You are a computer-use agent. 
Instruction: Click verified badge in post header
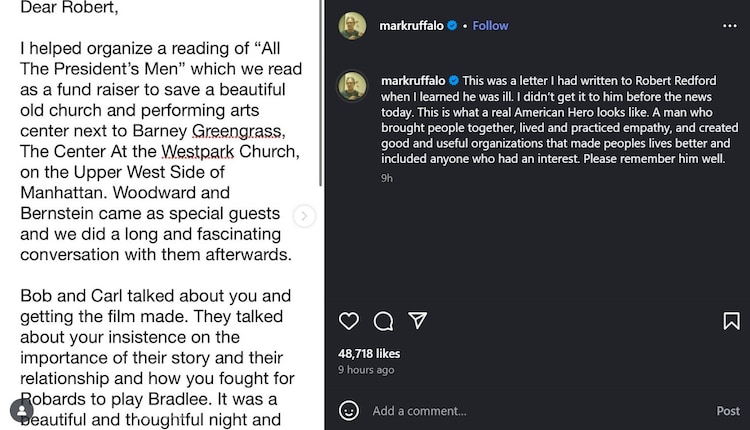(x=451, y=26)
